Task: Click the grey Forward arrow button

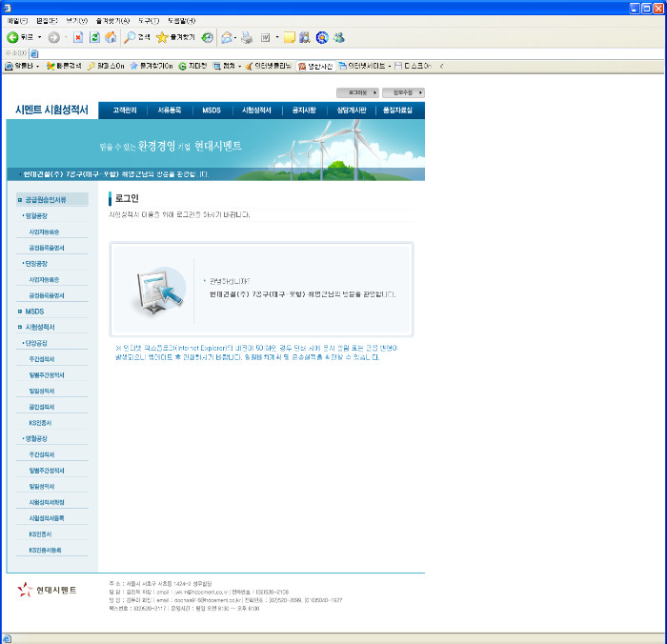Action: point(53,37)
